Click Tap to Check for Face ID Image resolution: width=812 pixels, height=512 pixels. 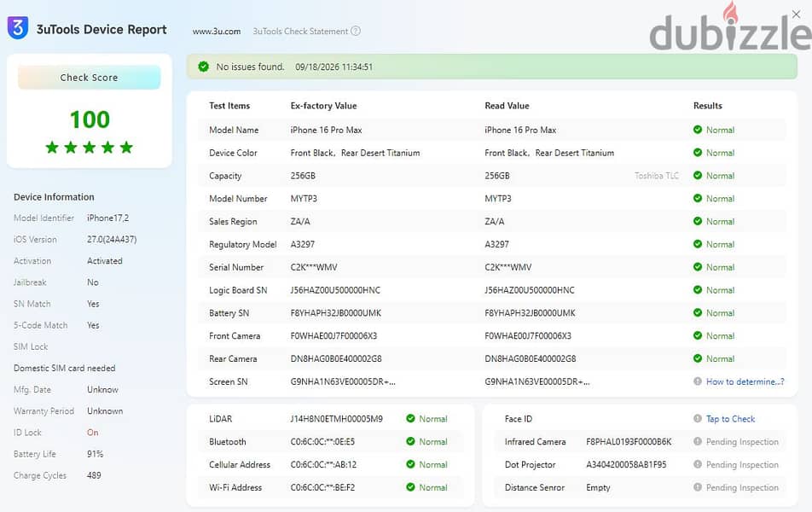tap(731, 419)
